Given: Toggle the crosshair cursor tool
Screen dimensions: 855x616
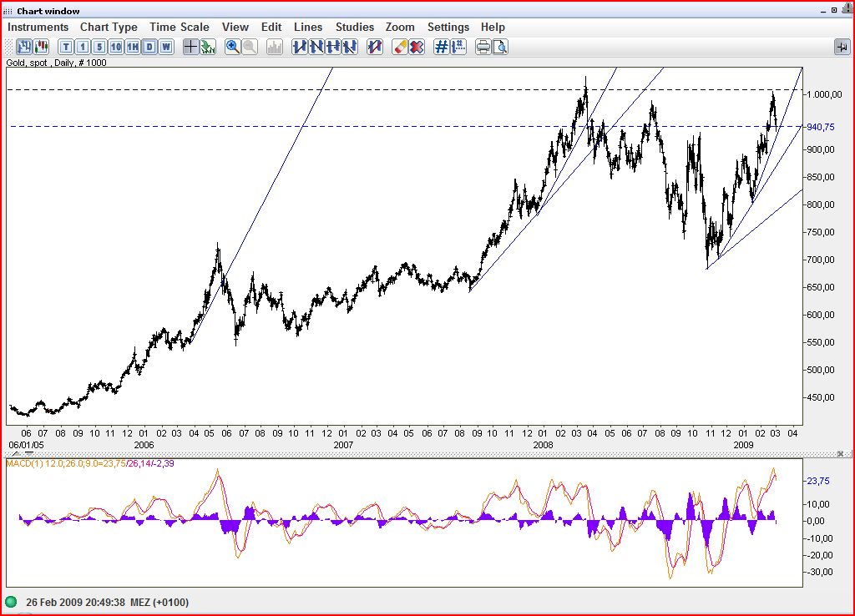Looking at the screenshot, I should point(190,47).
